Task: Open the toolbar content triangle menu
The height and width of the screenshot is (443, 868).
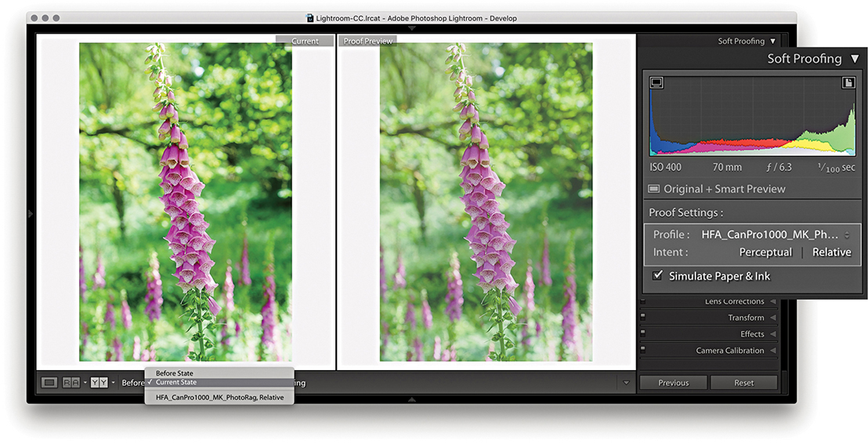Action: point(626,383)
